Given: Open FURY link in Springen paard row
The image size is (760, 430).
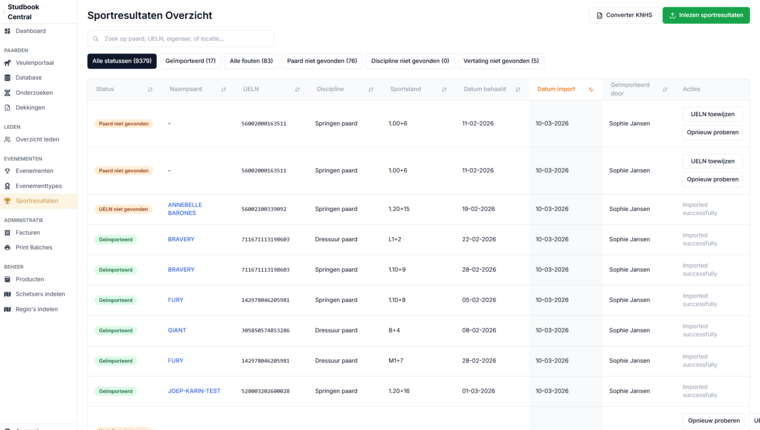Looking at the screenshot, I should [175, 300].
